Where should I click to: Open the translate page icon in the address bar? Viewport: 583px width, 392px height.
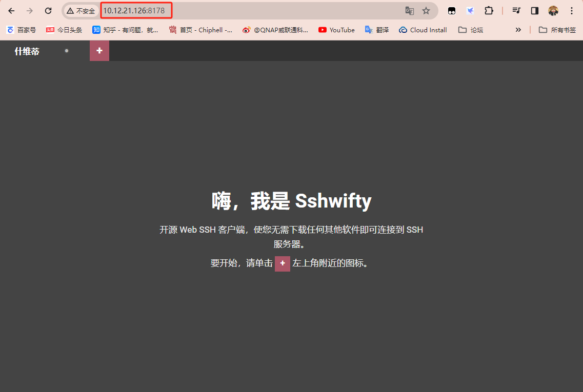click(409, 11)
